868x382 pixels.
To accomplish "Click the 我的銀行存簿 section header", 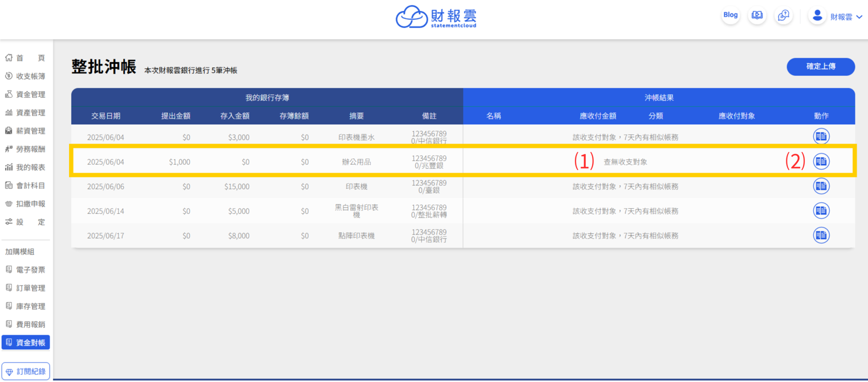I will (267, 97).
